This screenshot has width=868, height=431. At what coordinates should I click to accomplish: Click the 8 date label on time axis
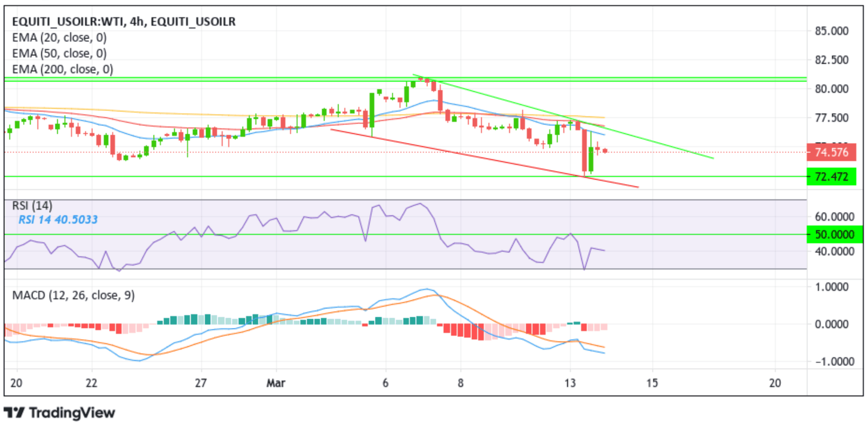pos(460,383)
